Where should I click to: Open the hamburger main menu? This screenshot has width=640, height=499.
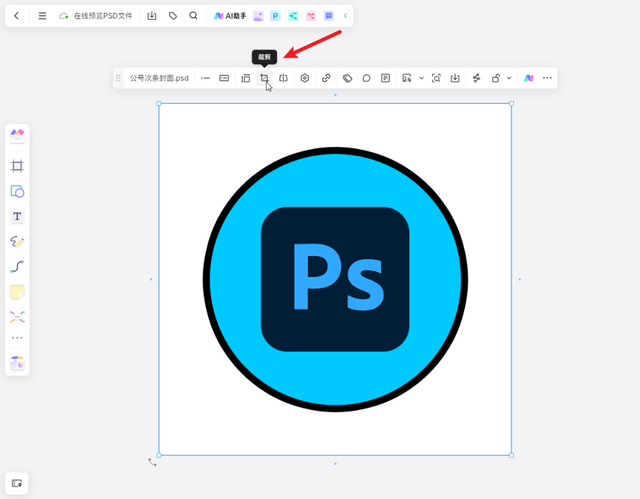pos(42,16)
